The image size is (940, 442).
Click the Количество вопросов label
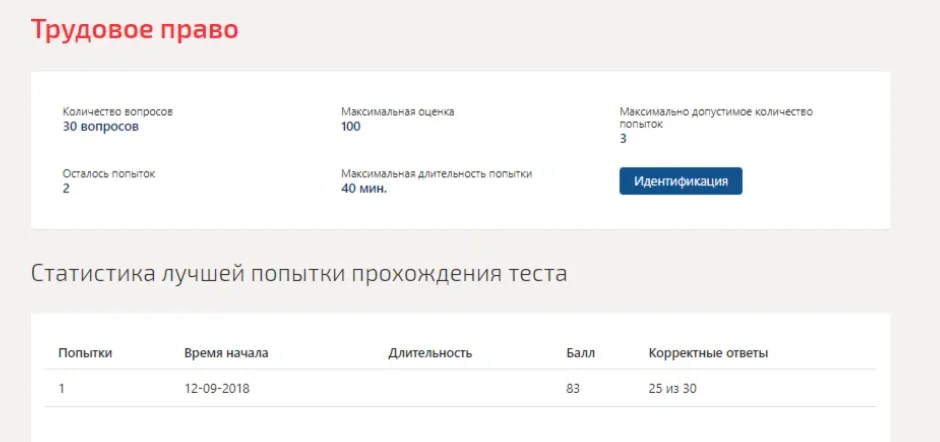pyautogui.click(x=118, y=112)
